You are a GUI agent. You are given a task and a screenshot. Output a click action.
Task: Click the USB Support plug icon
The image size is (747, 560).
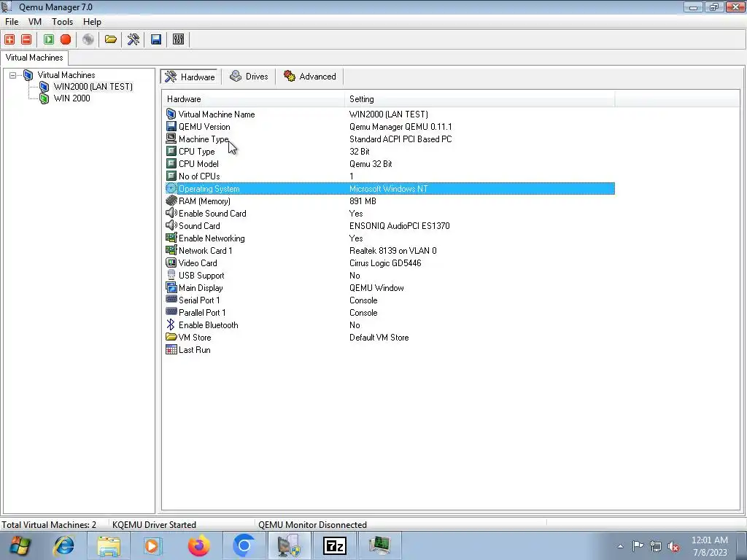click(171, 275)
